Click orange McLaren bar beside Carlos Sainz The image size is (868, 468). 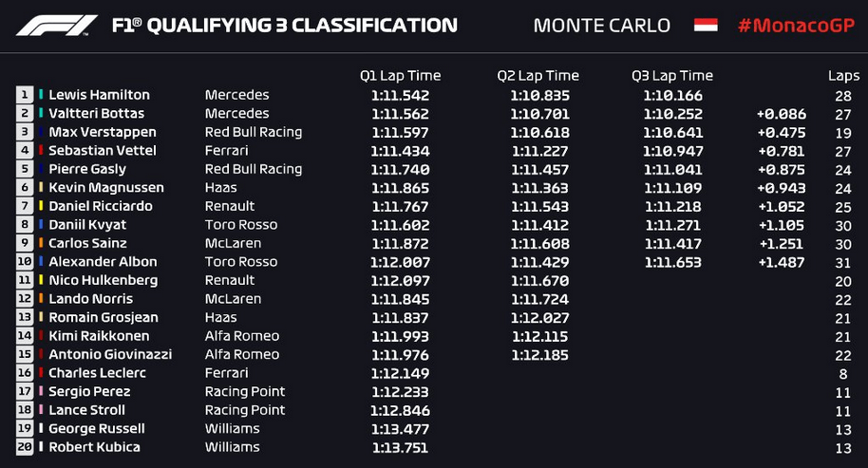[41, 243]
